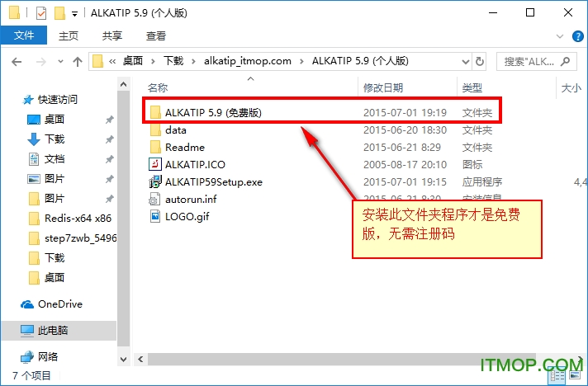Viewport: 588px width, 386px height.
Task: Click 应用程序 type cell
Action: pos(481,182)
